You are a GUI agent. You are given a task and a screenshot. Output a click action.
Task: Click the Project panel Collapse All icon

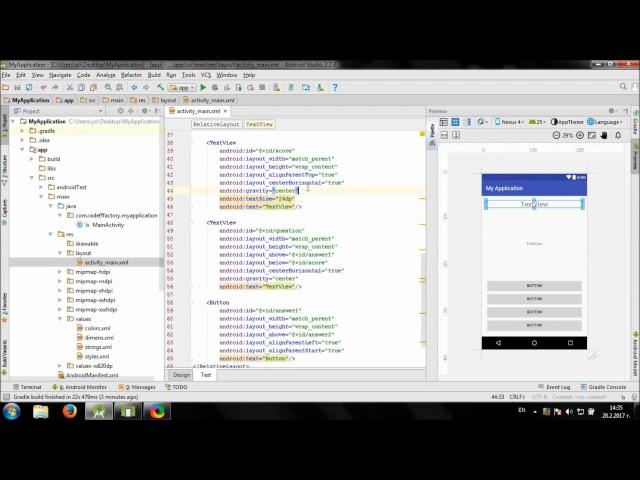pyautogui.click(x=131, y=111)
